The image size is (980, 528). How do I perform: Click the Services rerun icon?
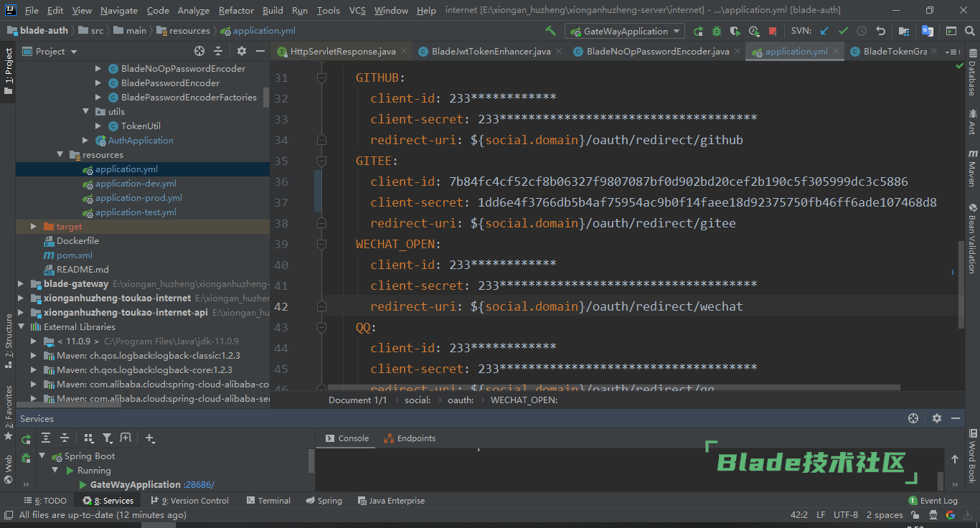(x=26, y=438)
